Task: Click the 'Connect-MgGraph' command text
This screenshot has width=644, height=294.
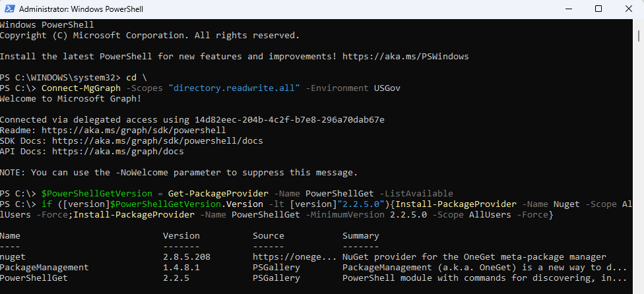Action: pyautogui.click(x=81, y=88)
